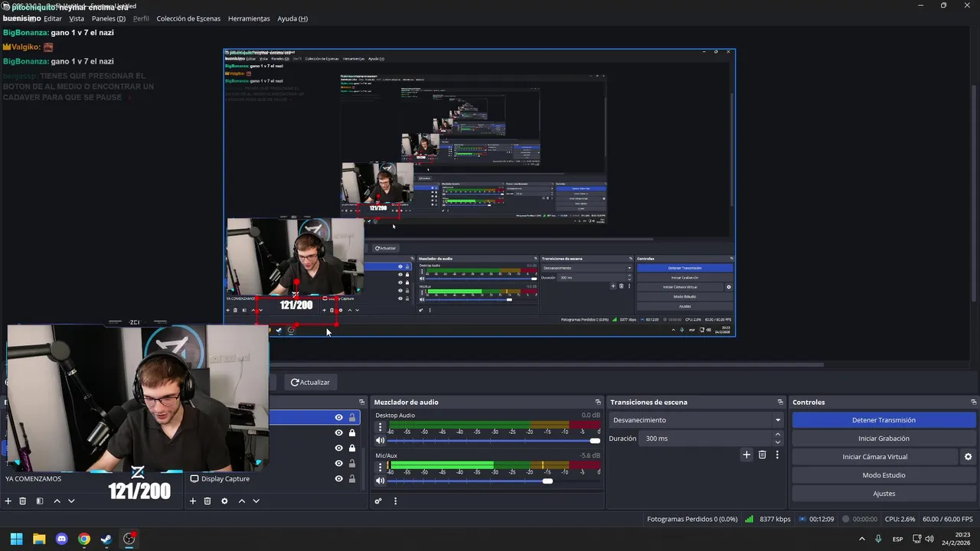Open scene filters from Scenes toolbar
Viewport: 980px width, 551px height.
pos(40,501)
